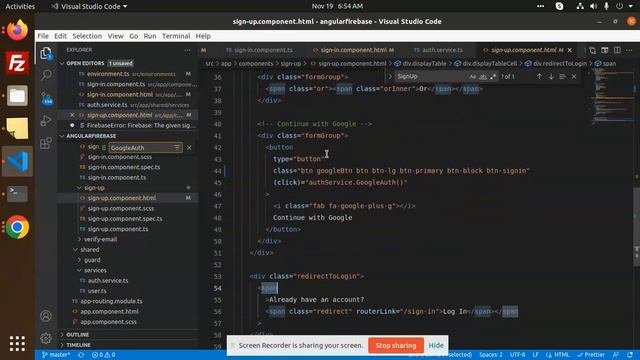Change encoding via UTF-8 status item
Viewport: 640px width, 360px height.
(x=517, y=355)
